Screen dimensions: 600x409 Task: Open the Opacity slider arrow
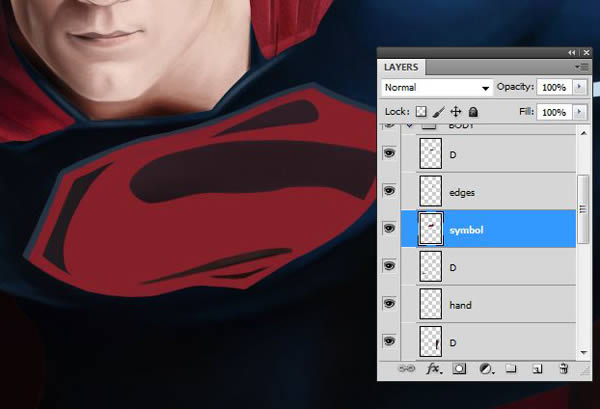(x=579, y=87)
